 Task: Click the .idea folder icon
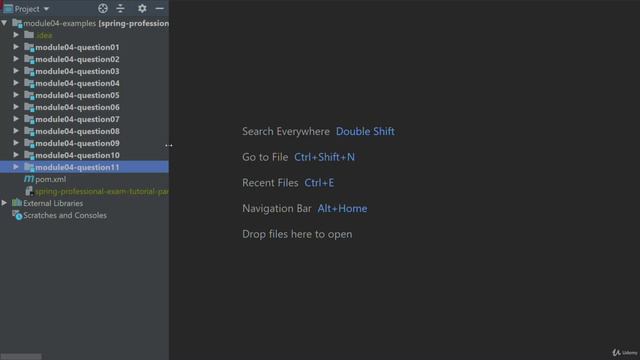29,35
